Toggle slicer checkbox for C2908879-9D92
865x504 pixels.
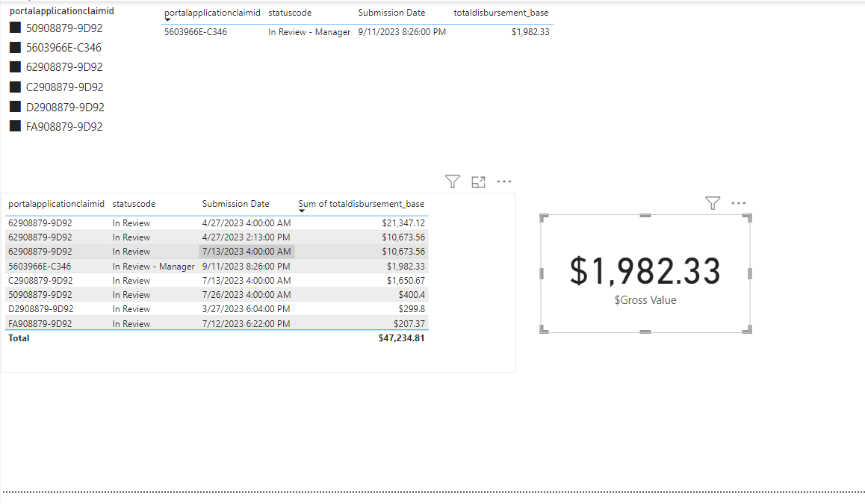coord(16,87)
